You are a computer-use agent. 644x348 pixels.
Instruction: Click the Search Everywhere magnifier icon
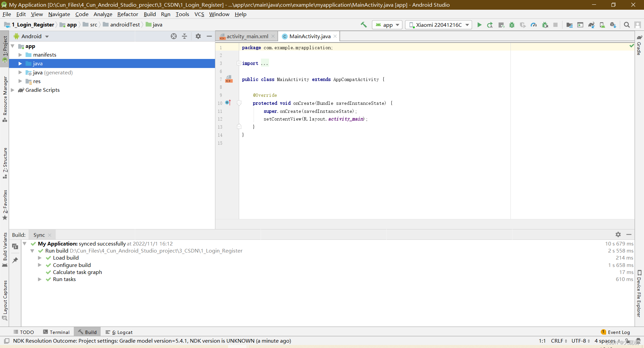(627, 25)
